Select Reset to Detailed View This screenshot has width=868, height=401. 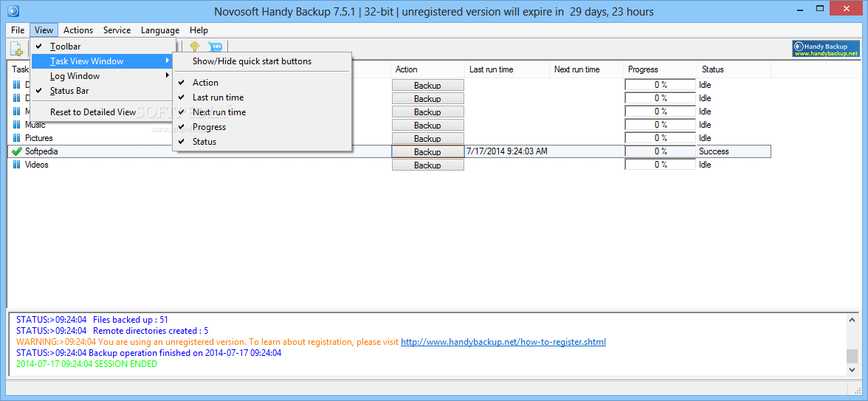click(x=103, y=112)
